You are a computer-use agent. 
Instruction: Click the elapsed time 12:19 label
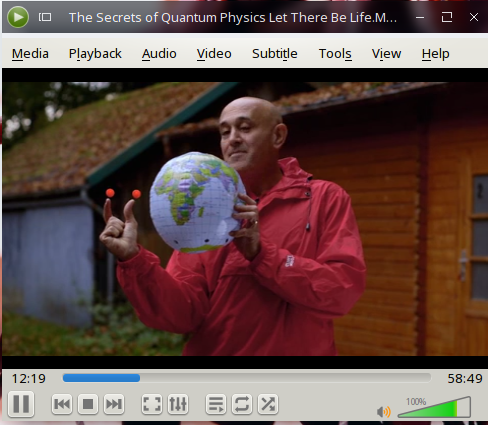(x=29, y=379)
